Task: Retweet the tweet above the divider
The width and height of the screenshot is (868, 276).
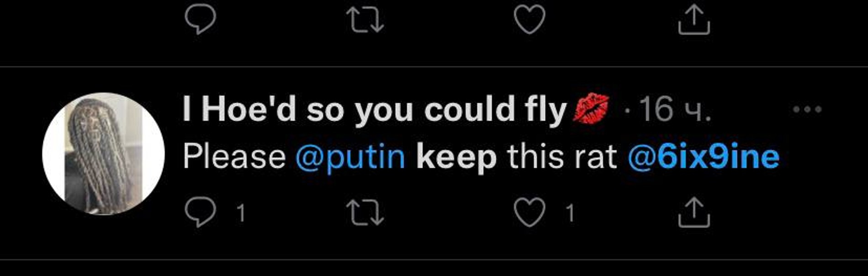Action: point(365,20)
